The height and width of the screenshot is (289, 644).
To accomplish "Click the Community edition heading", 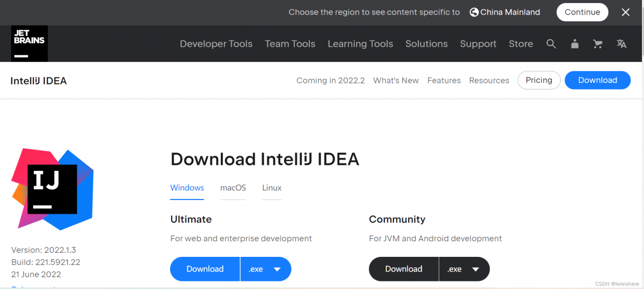I will (397, 219).
